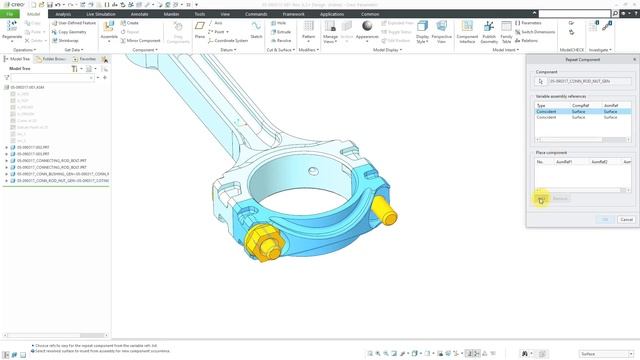
Task: Click the Perspective View icon
Action: pyautogui.click(x=441, y=27)
